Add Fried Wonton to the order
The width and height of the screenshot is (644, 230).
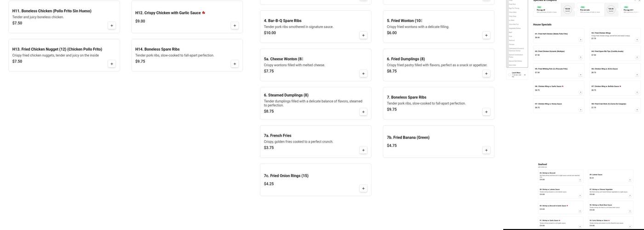click(x=486, y=35)
